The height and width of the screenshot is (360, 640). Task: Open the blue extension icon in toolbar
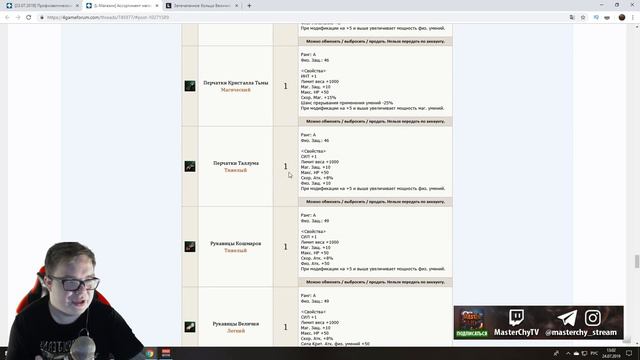pos(596,18)
